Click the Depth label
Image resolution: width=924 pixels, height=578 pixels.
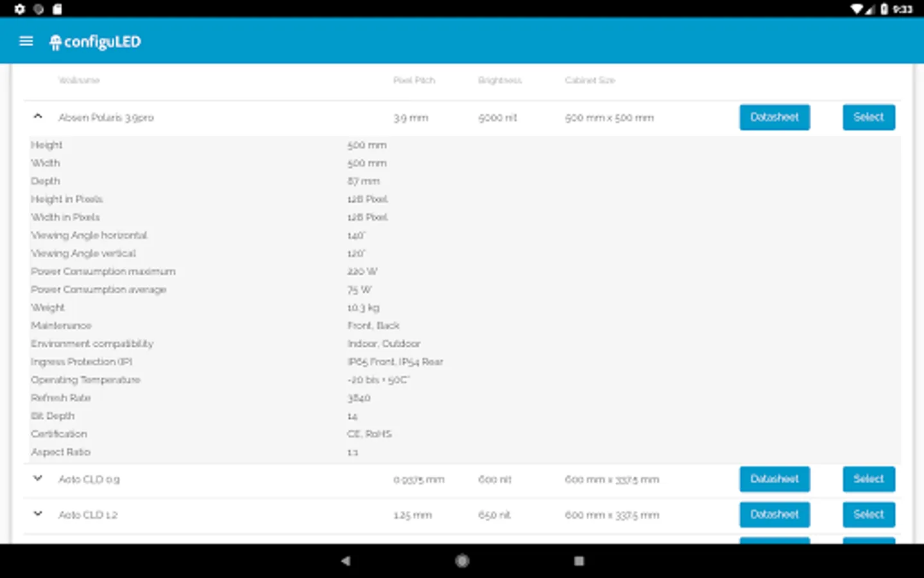click(x=45, y=181)
